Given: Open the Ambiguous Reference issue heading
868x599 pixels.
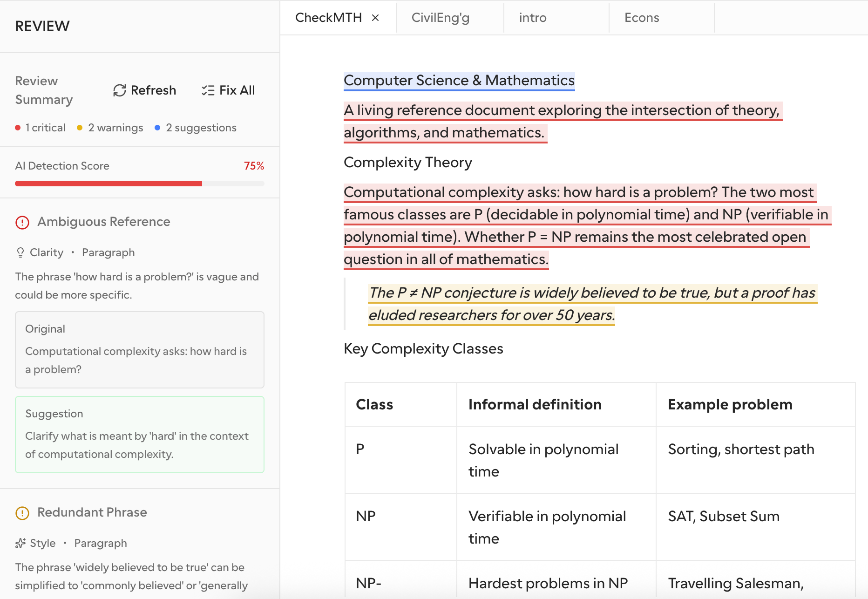Looking at the screenshot, I should click(103, 222).
